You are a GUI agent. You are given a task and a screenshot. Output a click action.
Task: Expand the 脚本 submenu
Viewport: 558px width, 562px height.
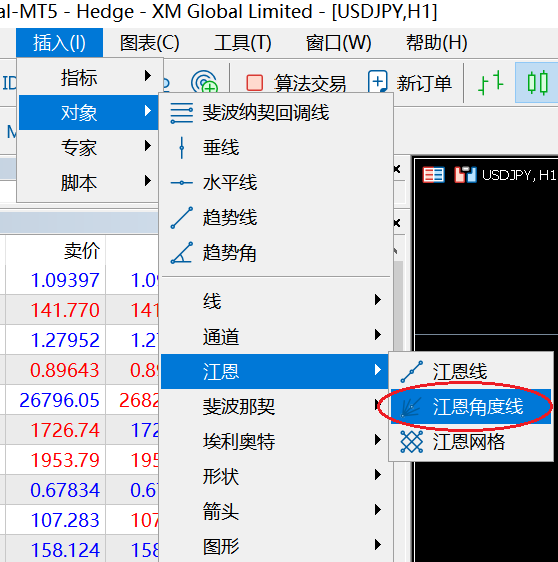coord(90,182)
